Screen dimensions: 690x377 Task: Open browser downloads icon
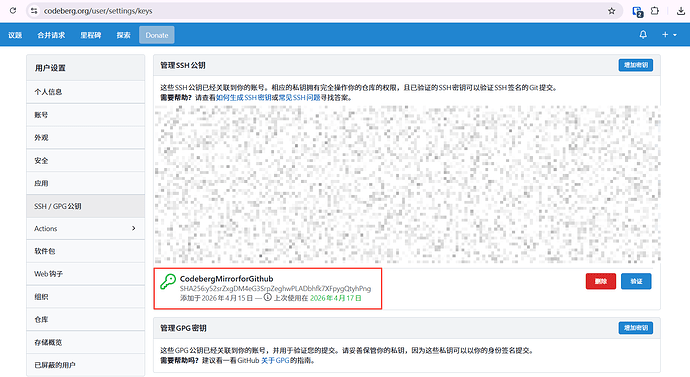[x=681, y=11]
